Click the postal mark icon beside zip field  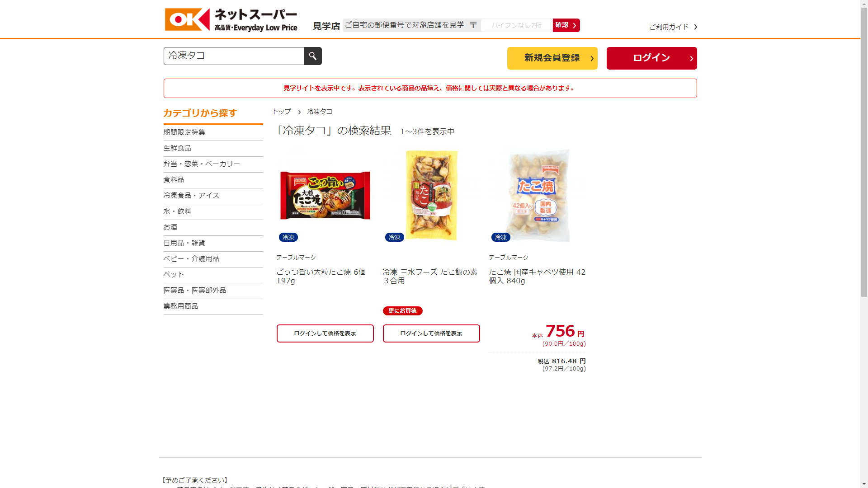click(473, 25)
